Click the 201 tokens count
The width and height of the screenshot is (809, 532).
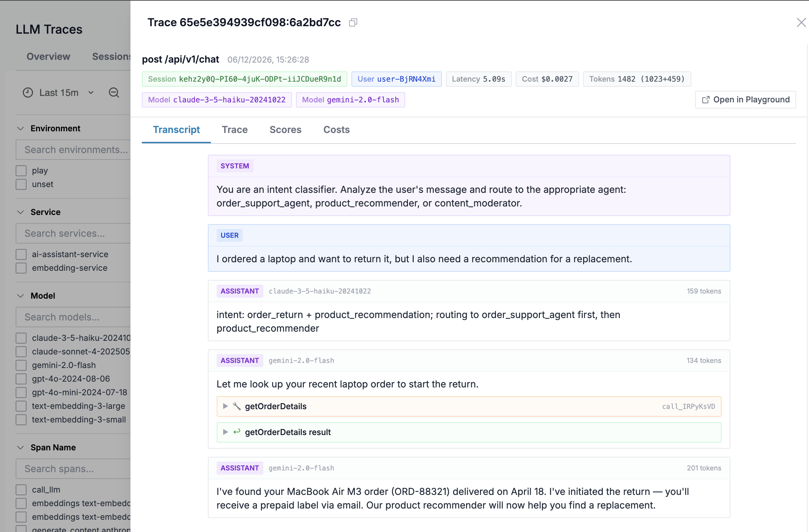click(704, 468)
